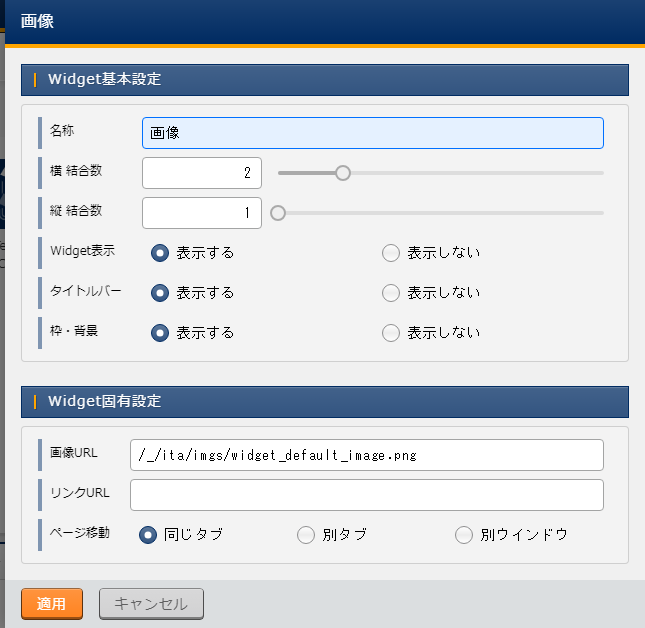The image size is (645, 628).
Task: Select 表示しない for 枠・背景
Action: point(391,333)
